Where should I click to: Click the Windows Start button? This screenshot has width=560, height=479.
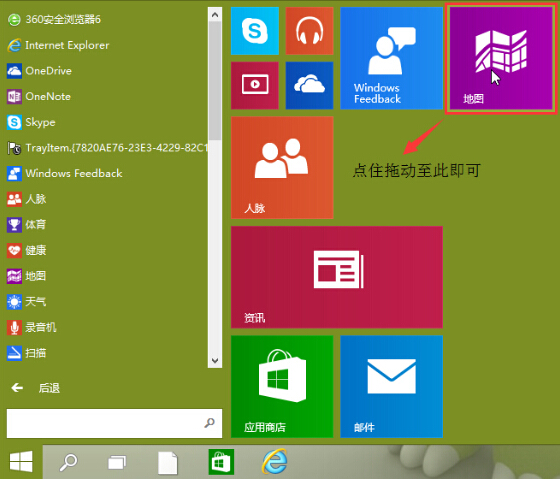point(21,462)
